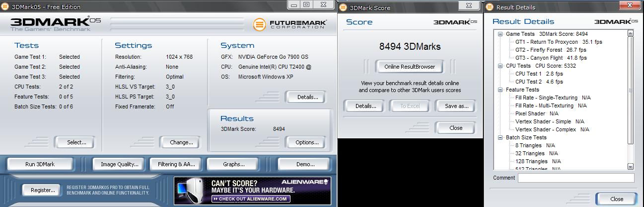644x207 pixels.
Task: Click the Result Details vertical scrollbar thumb
Action: pyautogui.click(x=631, y=91)
